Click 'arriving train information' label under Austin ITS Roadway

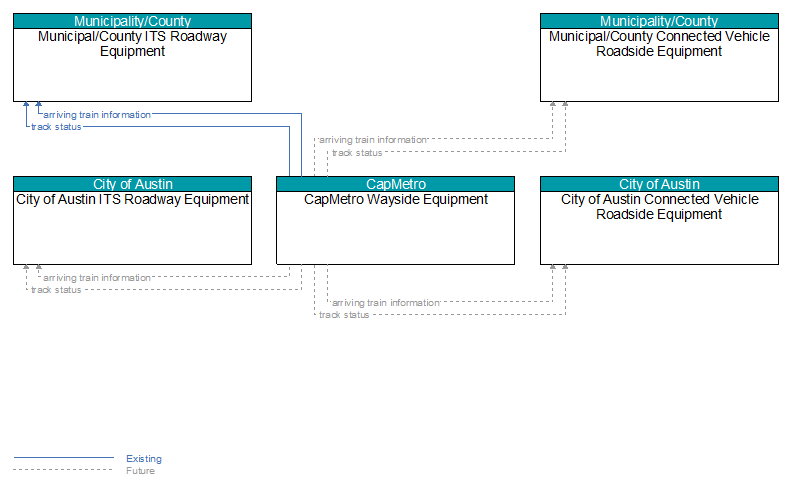click(97, 278)
